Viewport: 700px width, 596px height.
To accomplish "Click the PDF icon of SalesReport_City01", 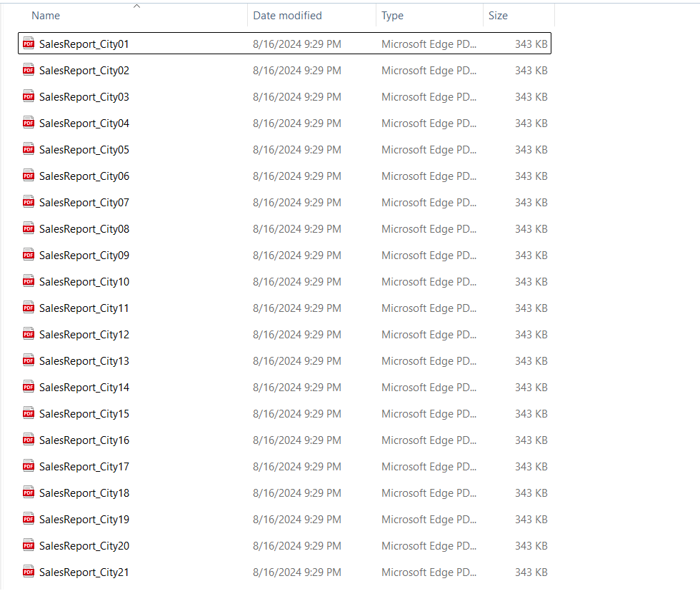I will coord(29,44).
